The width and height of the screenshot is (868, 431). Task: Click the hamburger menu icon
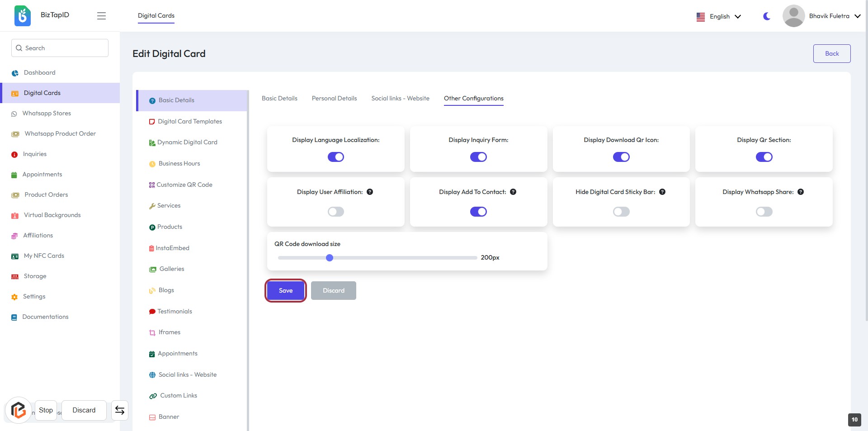click(101, 16)
